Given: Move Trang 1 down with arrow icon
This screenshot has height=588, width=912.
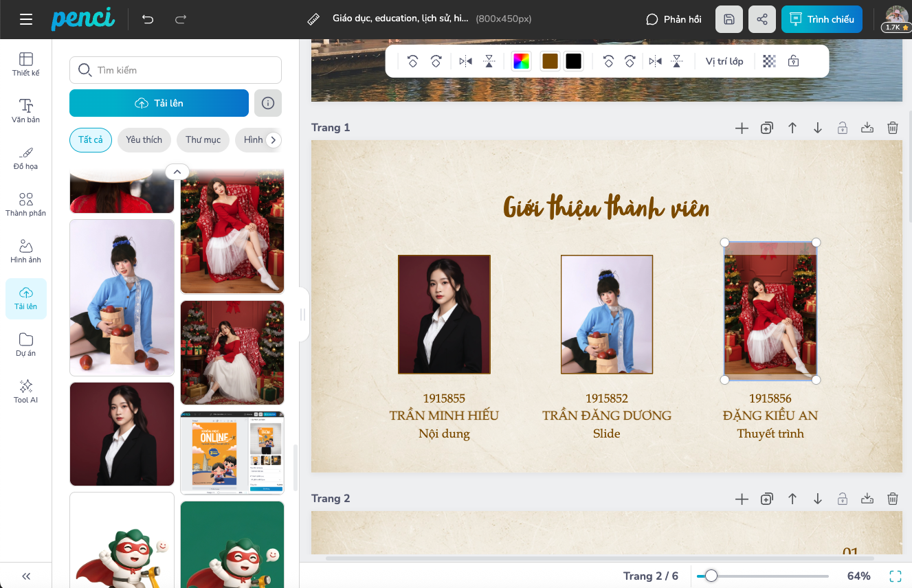Looking at the screenshot, I should coord(817,128).
